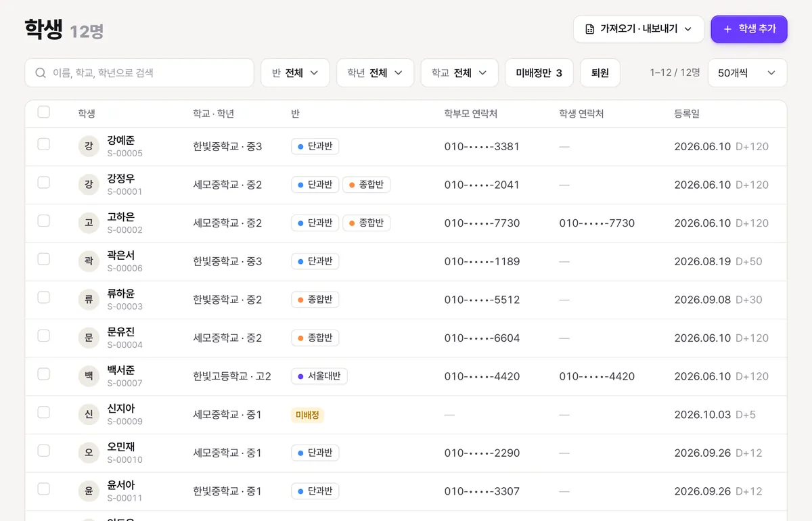The height and width of the screenshot is (521, 812).
Task: Click the document icon in 가져오기·내보내기
Action: click(x=589, y=29)
